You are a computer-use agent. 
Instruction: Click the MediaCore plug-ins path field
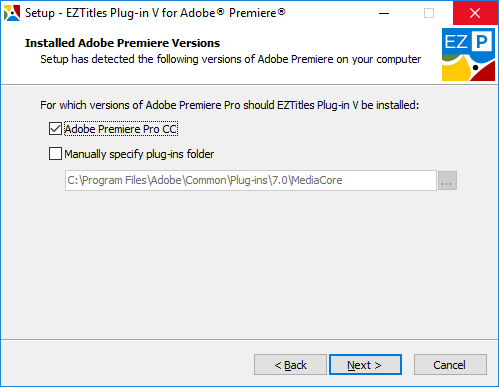[251, 181]
